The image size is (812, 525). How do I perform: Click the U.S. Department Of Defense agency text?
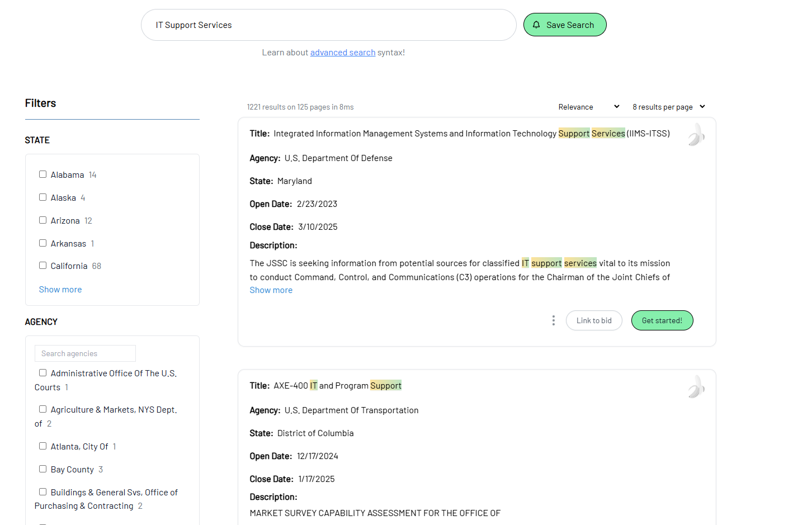(338, 158)
